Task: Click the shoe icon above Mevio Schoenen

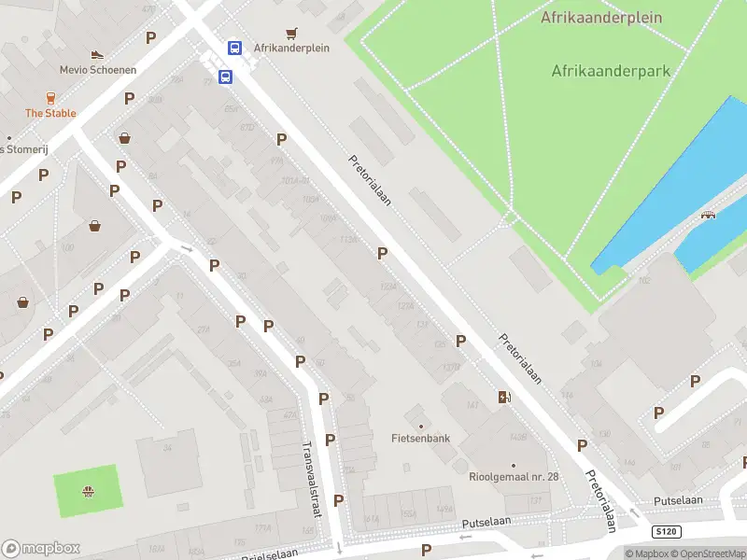Action: [97, 55]
